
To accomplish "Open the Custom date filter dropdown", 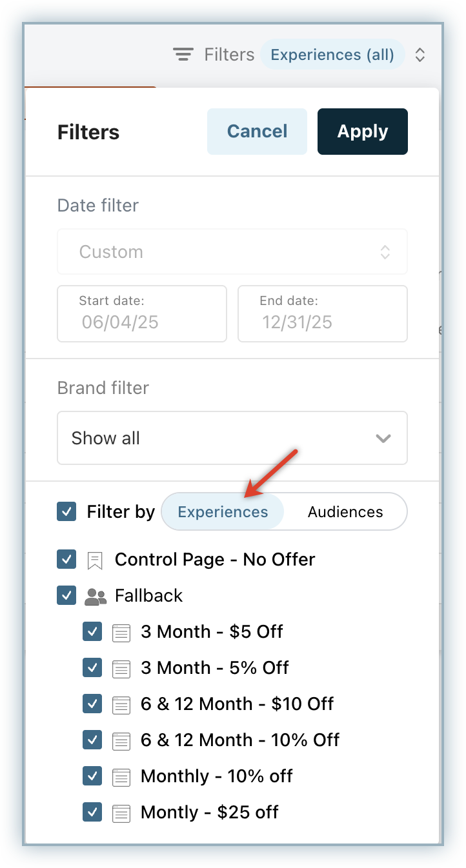I will pos(232,252).
